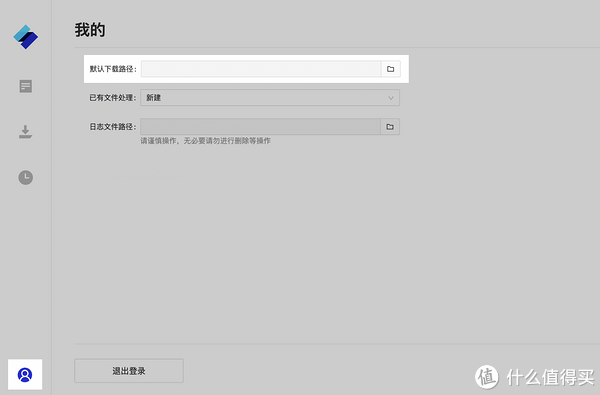600x395 pixels.
Task: Click the 默认下载路径 label
Action: coord(113,69)
